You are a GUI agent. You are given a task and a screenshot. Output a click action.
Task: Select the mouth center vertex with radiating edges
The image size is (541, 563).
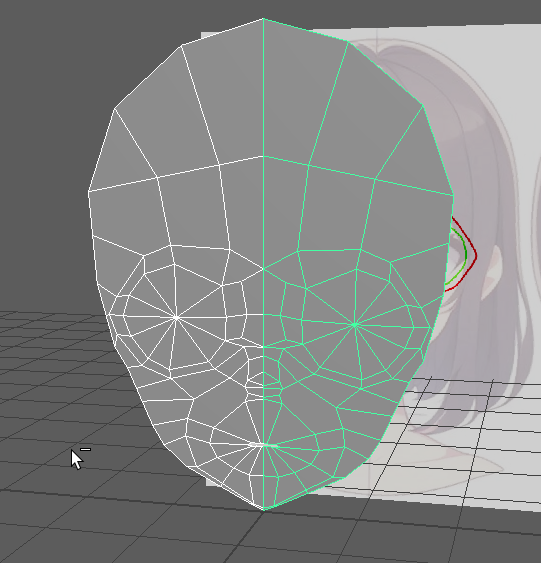[x=263, y=445]
